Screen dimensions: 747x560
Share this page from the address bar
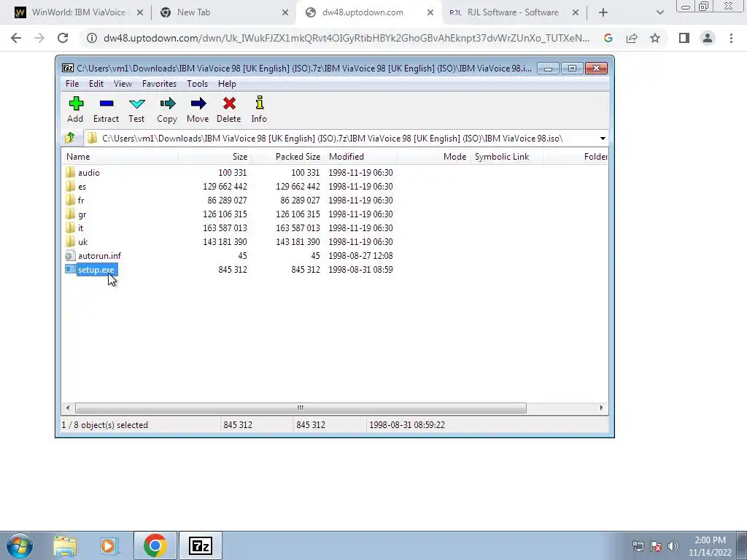click(632, 38)
